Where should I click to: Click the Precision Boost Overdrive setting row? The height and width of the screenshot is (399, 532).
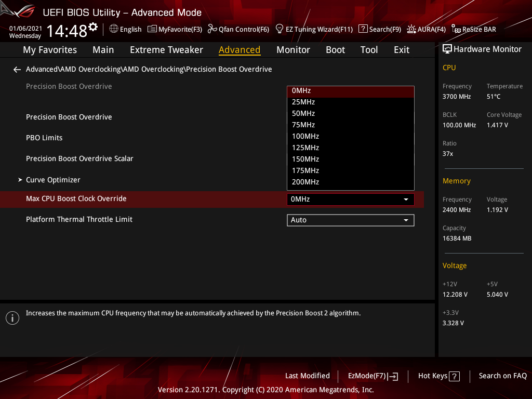[x=69, y=117]
